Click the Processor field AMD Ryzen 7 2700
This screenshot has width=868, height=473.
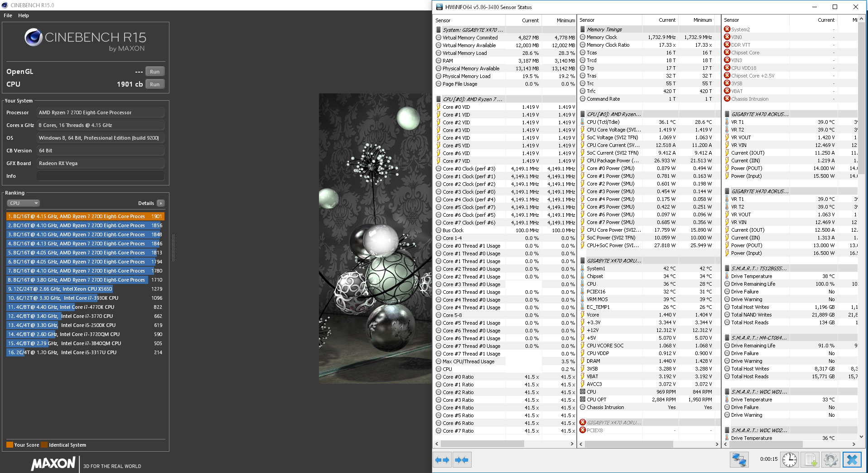point(101,112)
